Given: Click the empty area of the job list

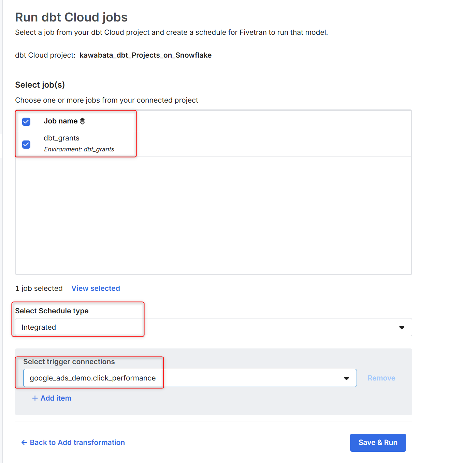Looking at the screenshot, I should (x=213, y=215).
